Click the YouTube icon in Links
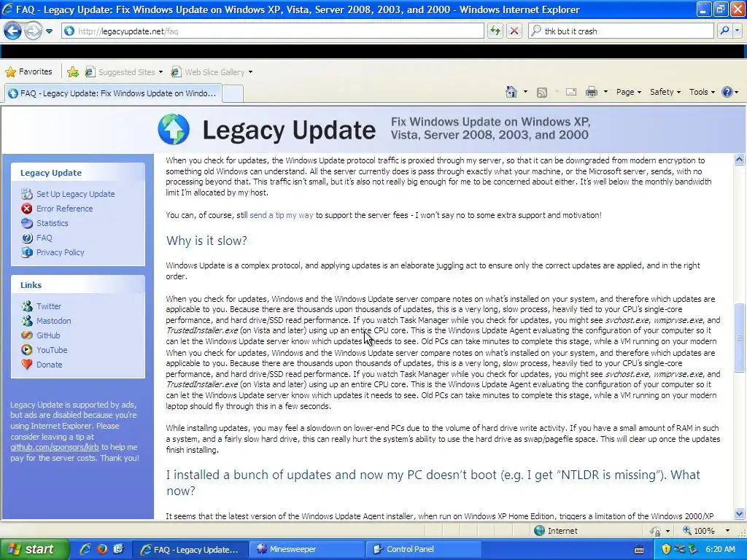Viewport: 747px width, 560px height. pyautogui.click(x=27, y=350)
